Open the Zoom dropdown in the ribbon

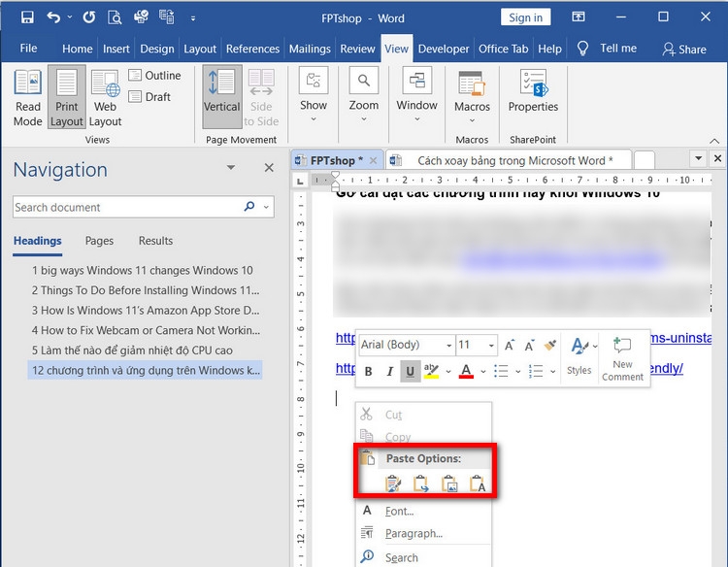coord(364,97)
